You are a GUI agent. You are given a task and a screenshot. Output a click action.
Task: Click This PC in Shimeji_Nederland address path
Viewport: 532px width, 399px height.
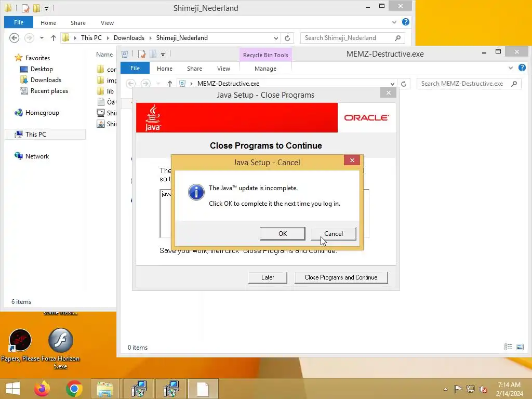[91, 37]
